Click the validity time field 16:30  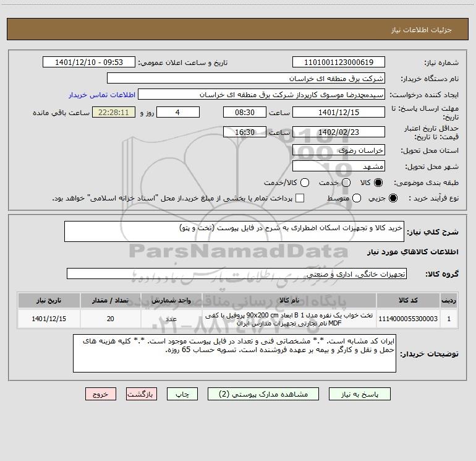tap(245, 132)
